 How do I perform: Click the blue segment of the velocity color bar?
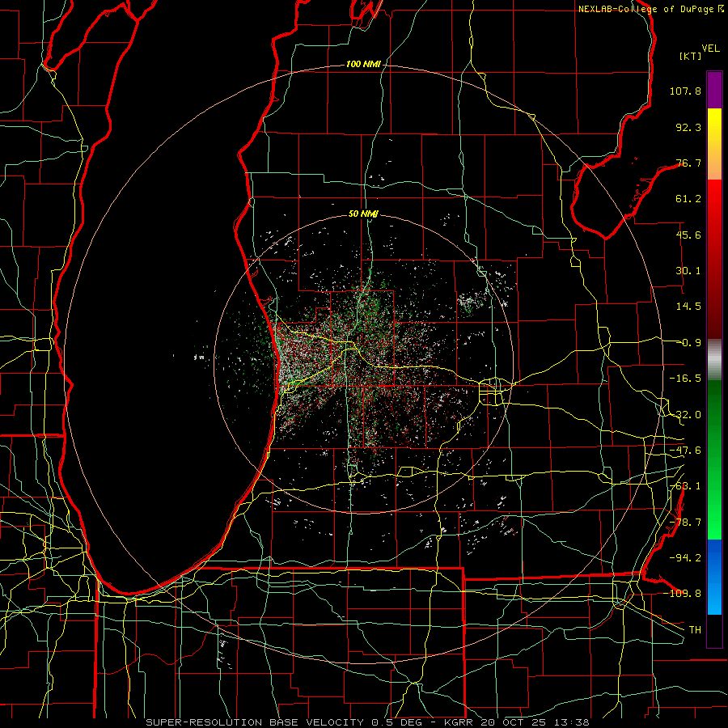pos(714,577)
